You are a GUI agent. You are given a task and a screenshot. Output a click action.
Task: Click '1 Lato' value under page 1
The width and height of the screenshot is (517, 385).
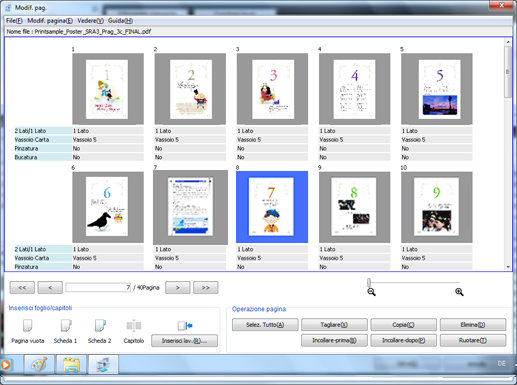click(108, 131)
